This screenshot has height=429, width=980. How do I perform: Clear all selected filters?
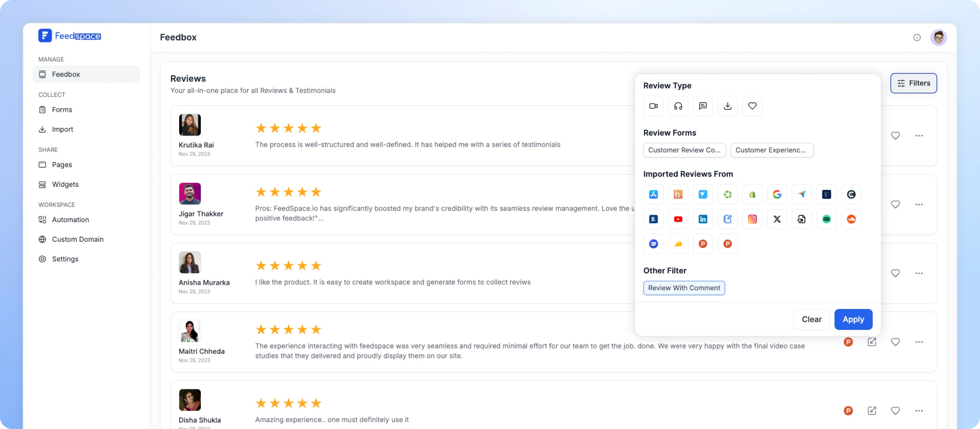coord(811,319)
